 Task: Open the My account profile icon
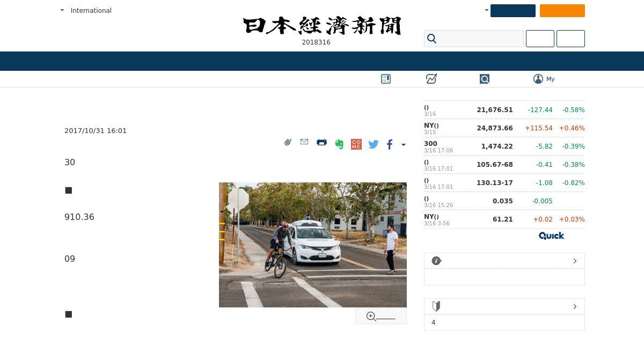[538, 79]
